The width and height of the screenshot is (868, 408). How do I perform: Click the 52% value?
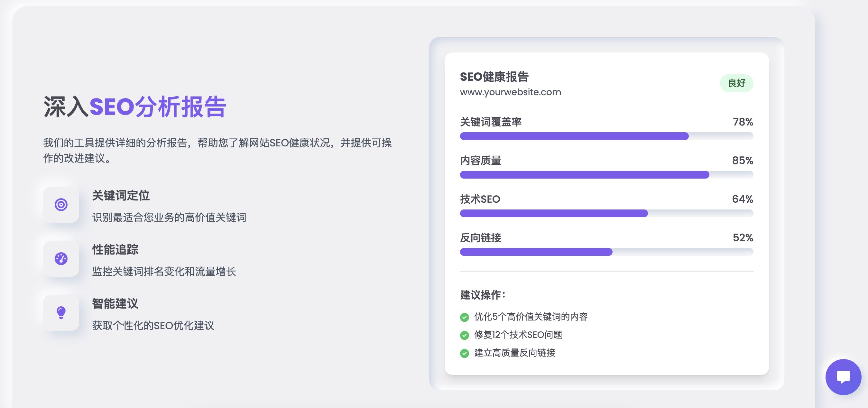(743, 237)
